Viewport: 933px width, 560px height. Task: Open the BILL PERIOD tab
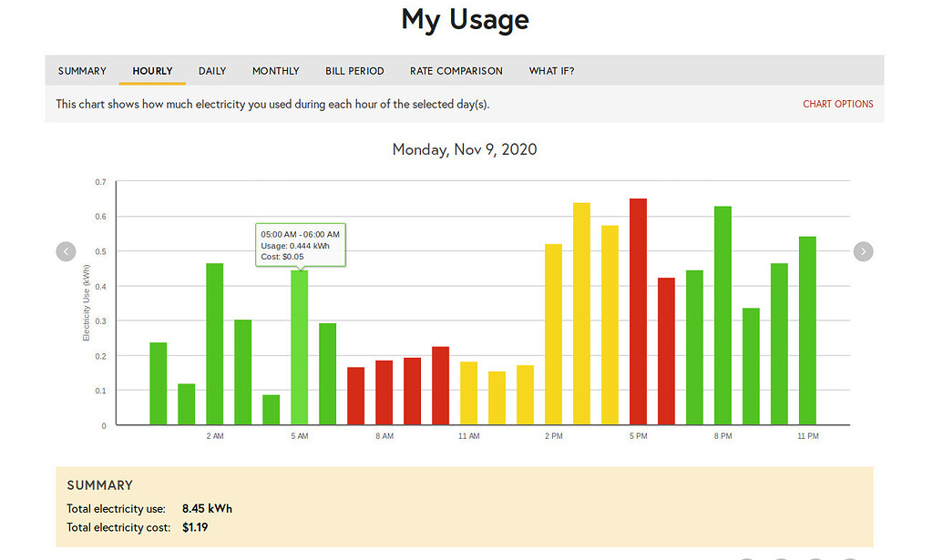point(354,70)
